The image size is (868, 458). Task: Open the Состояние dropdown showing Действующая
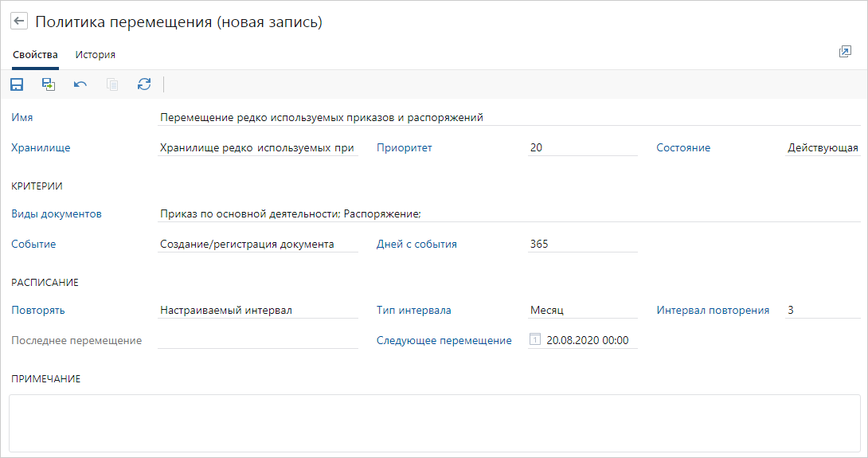point(822,147)
